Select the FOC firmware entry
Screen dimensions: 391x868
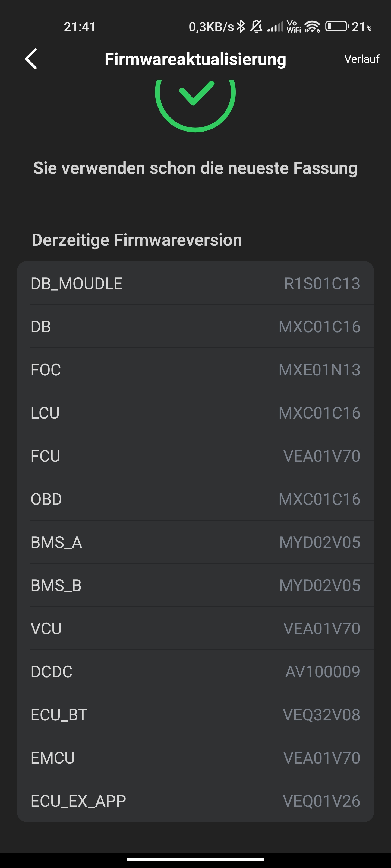click(195, 370)
